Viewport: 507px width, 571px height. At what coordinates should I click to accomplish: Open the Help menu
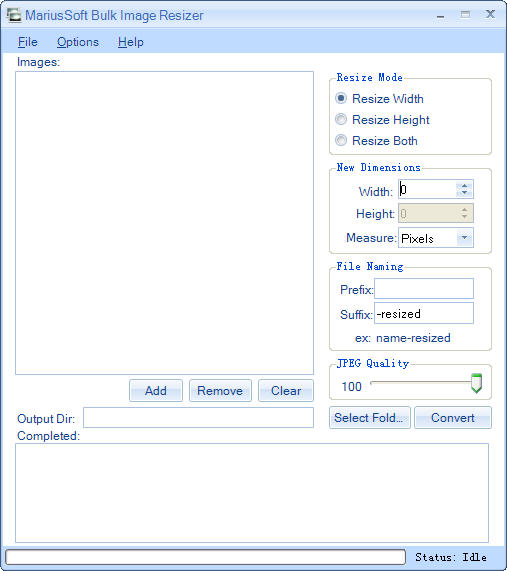[x=130, y=42]
